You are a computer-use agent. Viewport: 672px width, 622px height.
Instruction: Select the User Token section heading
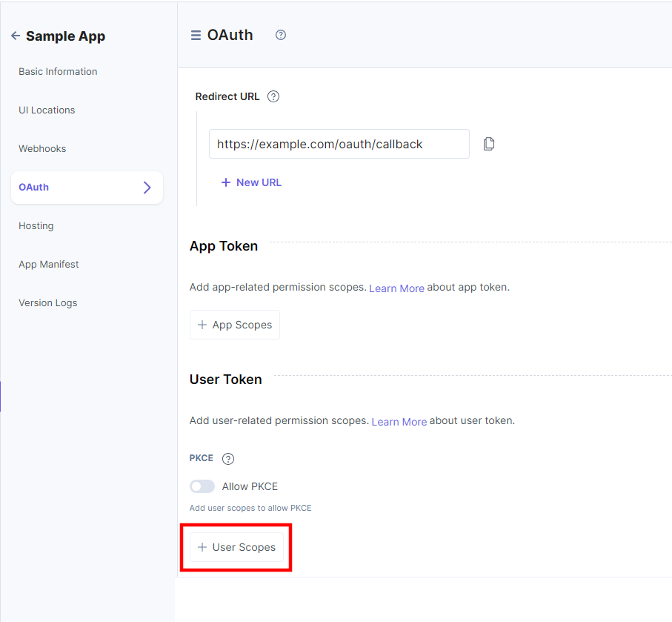pyautogui.click(x=226, y=379)
